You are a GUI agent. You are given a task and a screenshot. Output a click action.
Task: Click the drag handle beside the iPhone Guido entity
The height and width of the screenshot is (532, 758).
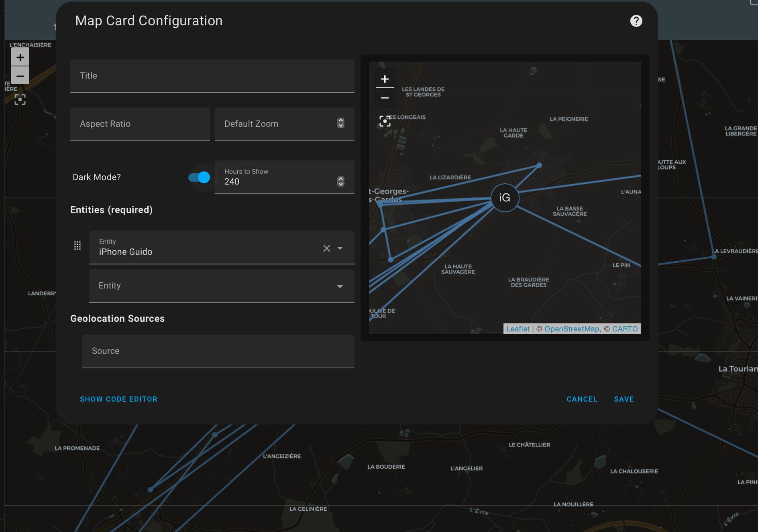pos(77,246)
